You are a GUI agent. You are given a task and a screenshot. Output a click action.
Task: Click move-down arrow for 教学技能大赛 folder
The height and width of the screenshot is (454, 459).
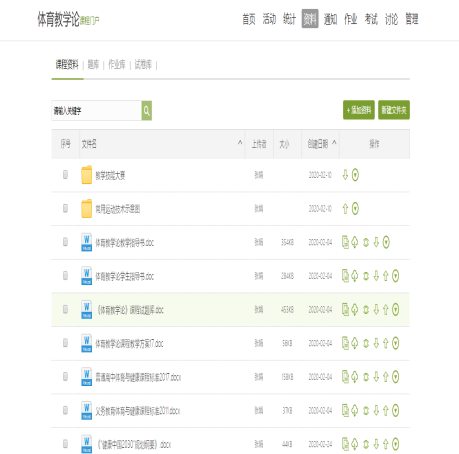345,175
